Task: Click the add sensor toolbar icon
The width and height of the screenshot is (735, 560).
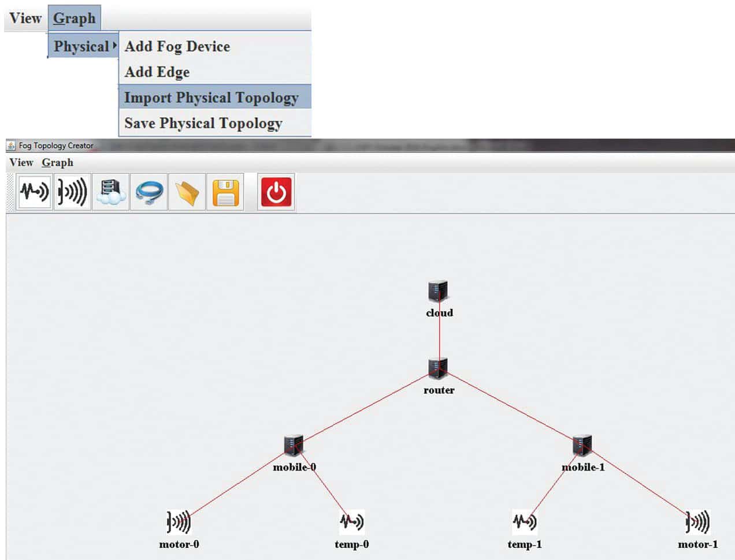Action: tap(34, 192)
